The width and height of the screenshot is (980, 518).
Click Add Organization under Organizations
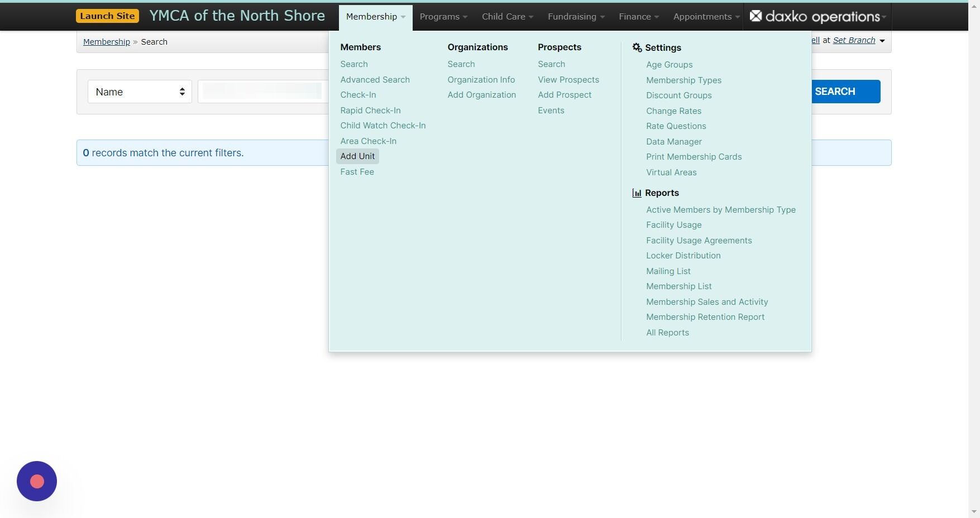click(x=481, y=95)
